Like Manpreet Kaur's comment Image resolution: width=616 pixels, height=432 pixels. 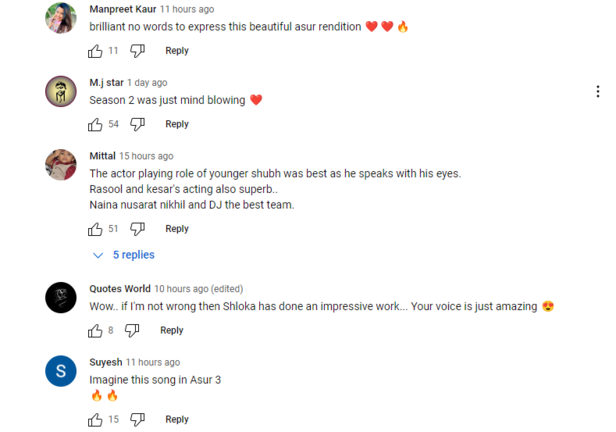coord(95,51)
